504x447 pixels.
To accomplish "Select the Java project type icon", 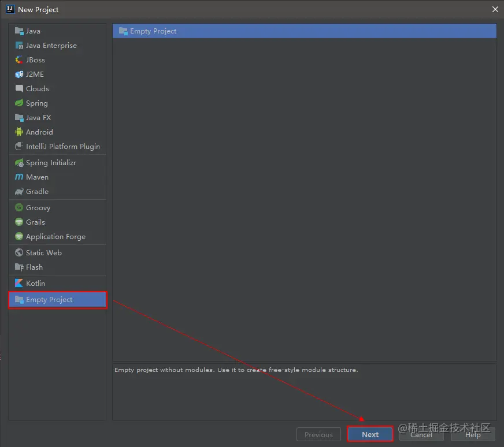I will (19, 31).
